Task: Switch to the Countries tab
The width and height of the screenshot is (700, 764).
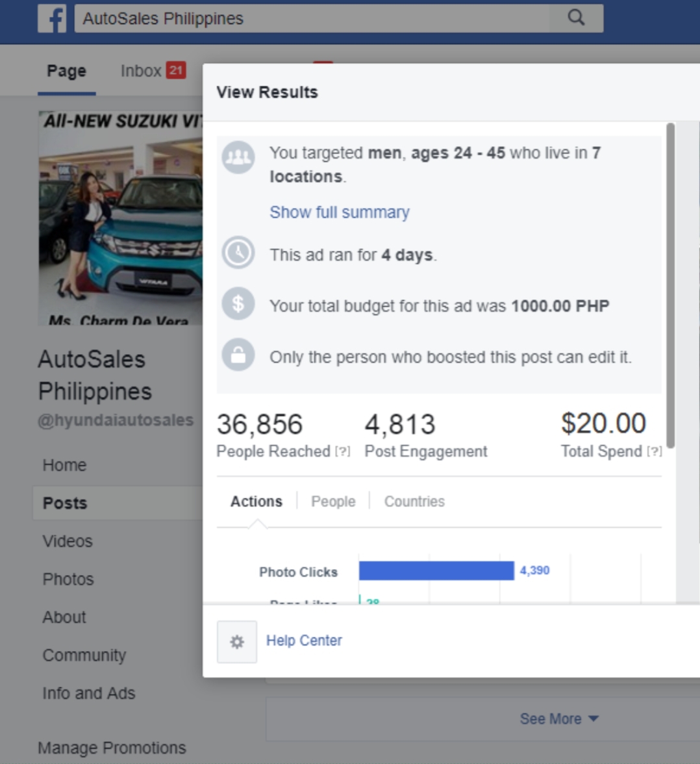Action: (x=414, y=502)
